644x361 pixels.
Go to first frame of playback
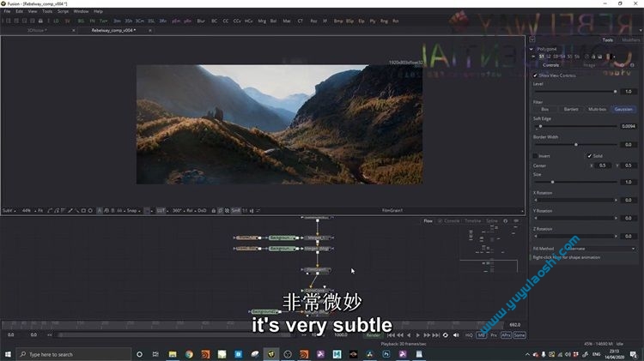[x=391, y=335]
